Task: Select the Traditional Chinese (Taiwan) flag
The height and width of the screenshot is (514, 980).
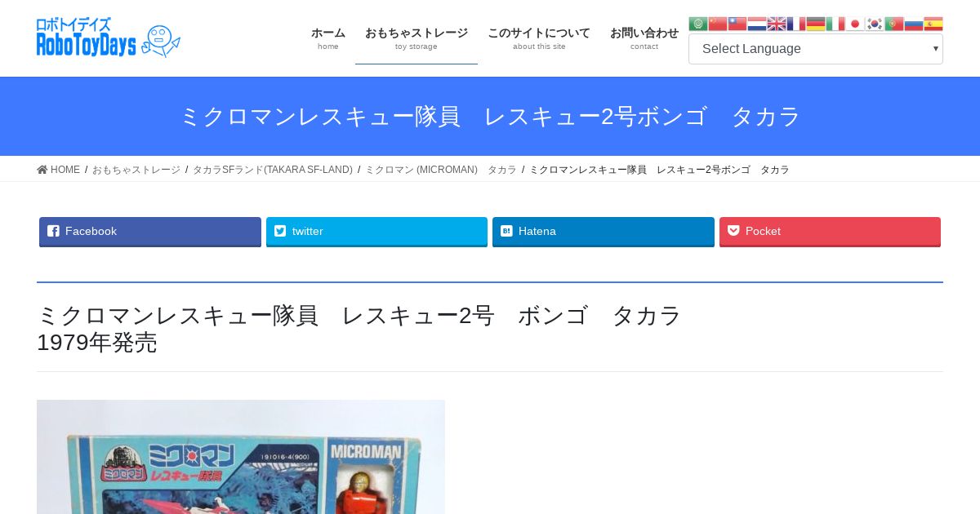Action: (x=737, y=24)
